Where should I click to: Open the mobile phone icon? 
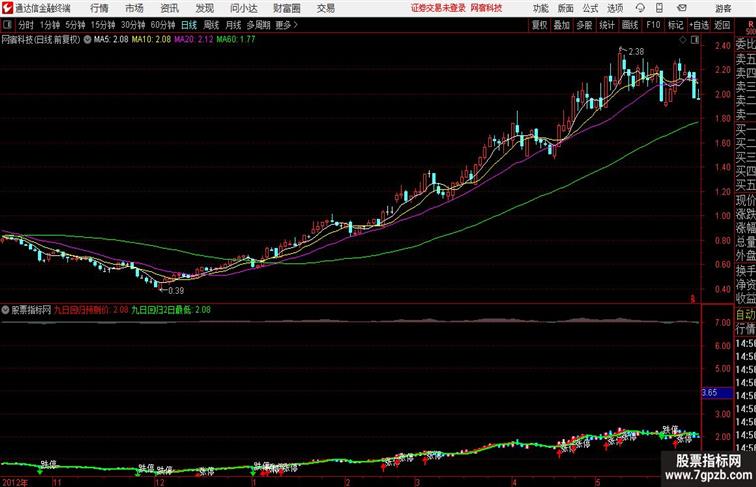(x=660, y=8)
